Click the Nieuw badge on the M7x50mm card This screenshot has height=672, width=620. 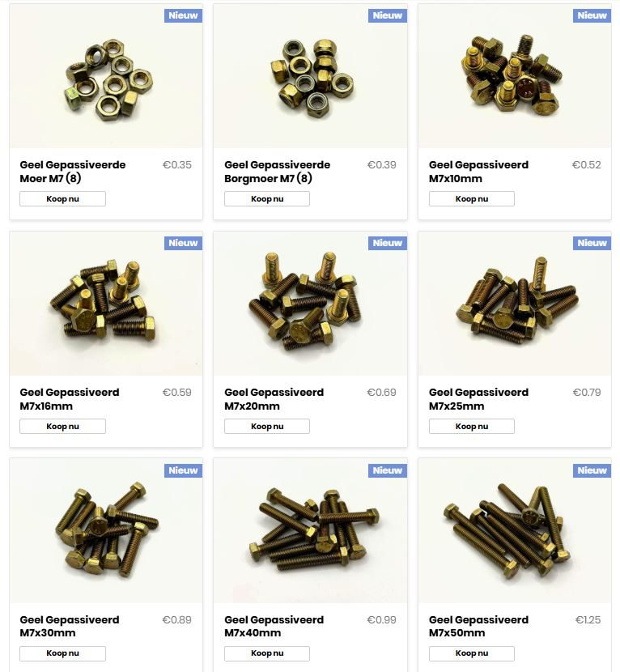point(592,470)
